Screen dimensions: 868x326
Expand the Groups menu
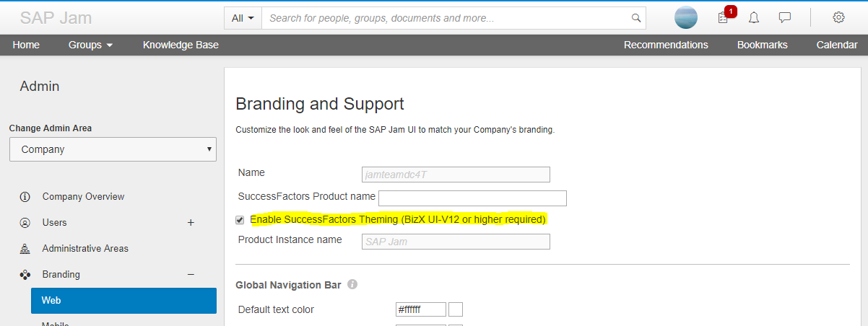90,45
